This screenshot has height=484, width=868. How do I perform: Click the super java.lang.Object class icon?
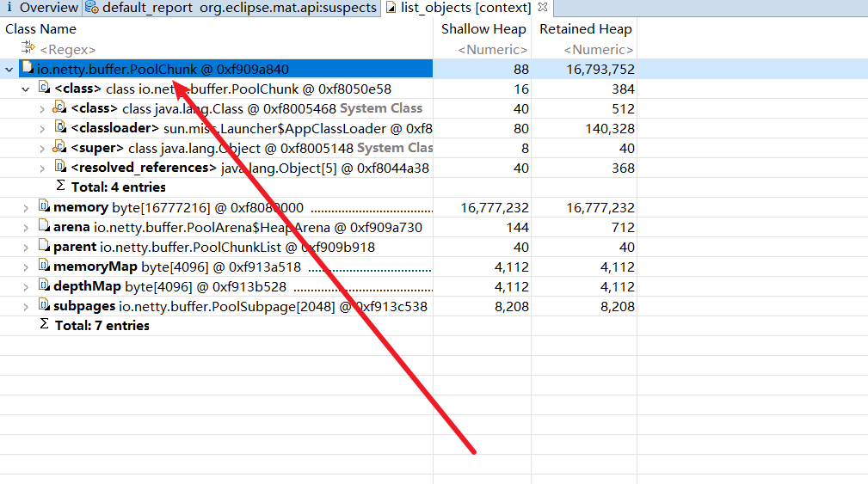click(x=60, y=147)
